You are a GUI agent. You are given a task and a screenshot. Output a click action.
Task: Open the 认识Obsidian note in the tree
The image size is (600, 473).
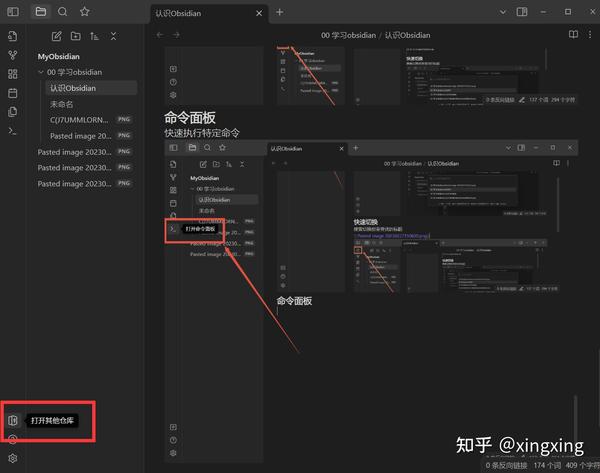coord(91,88)
